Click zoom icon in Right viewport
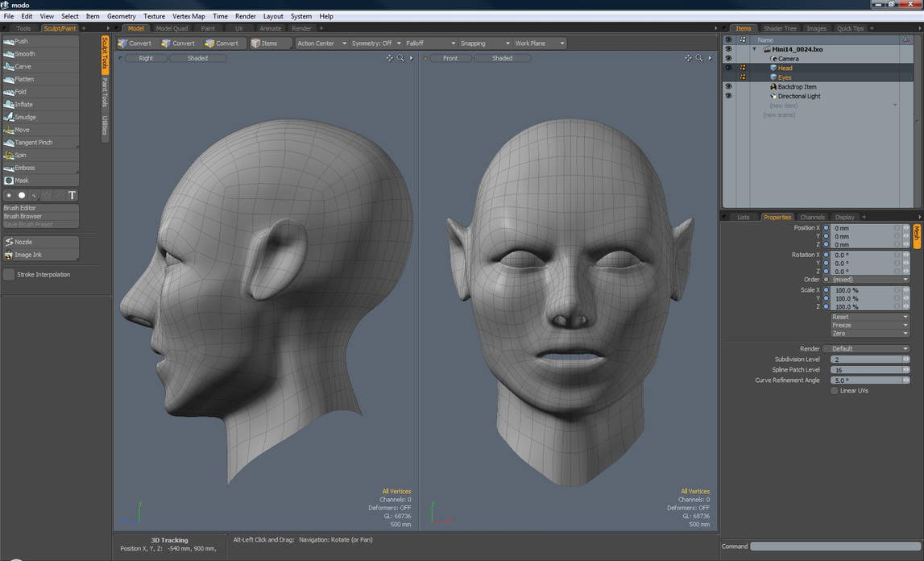Screen dimensions: 924x561 [400, 58]
